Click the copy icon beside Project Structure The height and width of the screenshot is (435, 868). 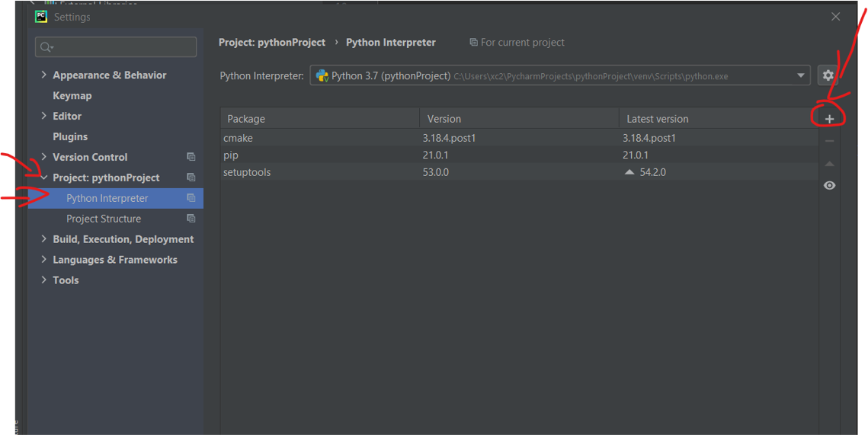coord(191,219)
